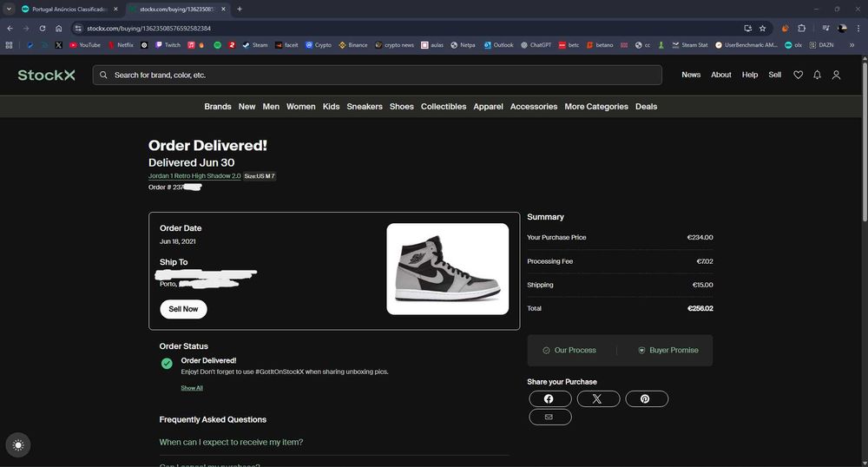868x467 pixels.
Task: Open the Shoes menu
Action: pos(401,107)
